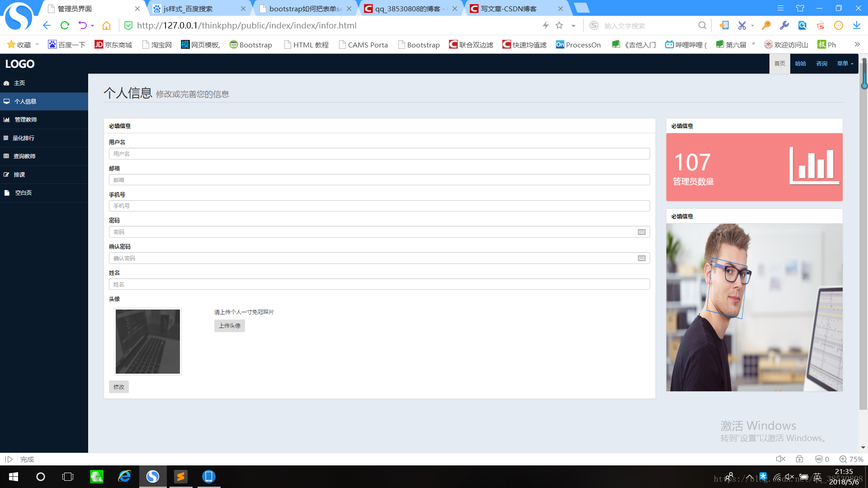Click the download arrow icon in toolbar
868x488 pixels.
[856, 26]
